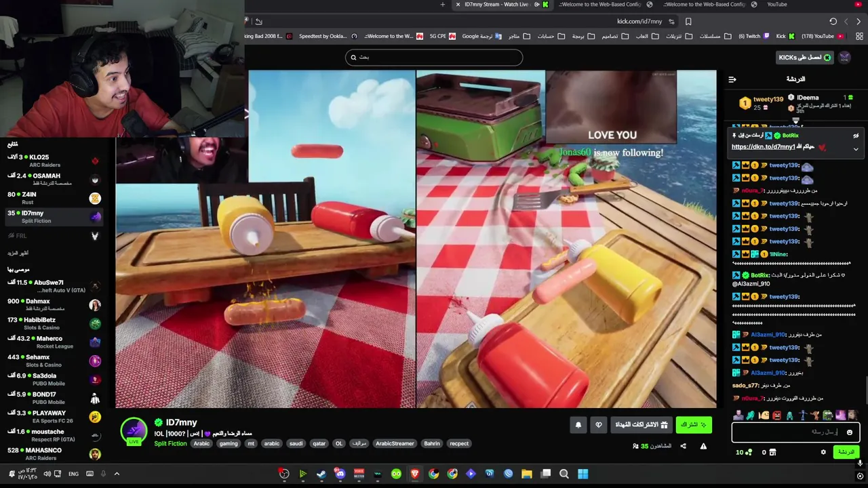Image resolution: width=868 pixels, height=488 pixels.
Task: Open the مسلسلات bookmarks folder
Action: point(715,36)
